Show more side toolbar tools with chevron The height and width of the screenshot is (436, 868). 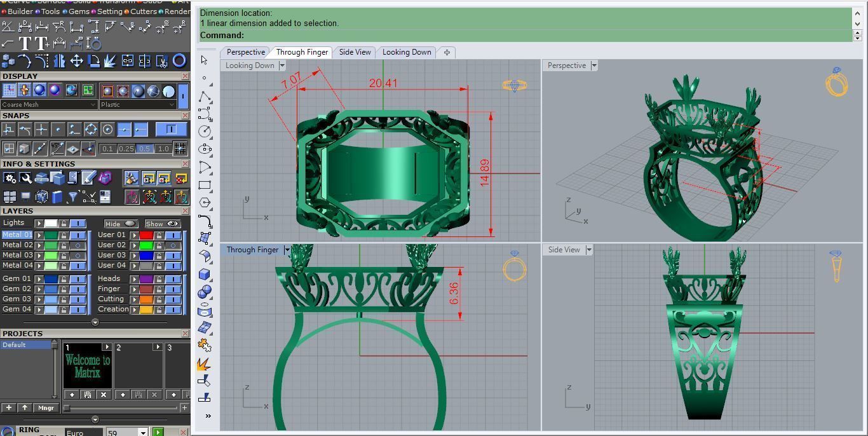[208, 416]
